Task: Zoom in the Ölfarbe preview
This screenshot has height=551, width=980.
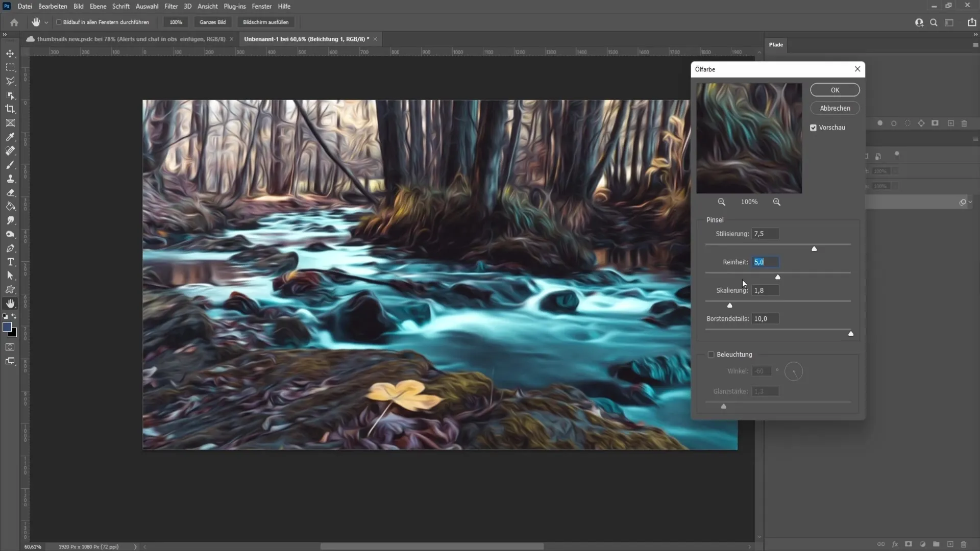Action: (x=776, y=202)
